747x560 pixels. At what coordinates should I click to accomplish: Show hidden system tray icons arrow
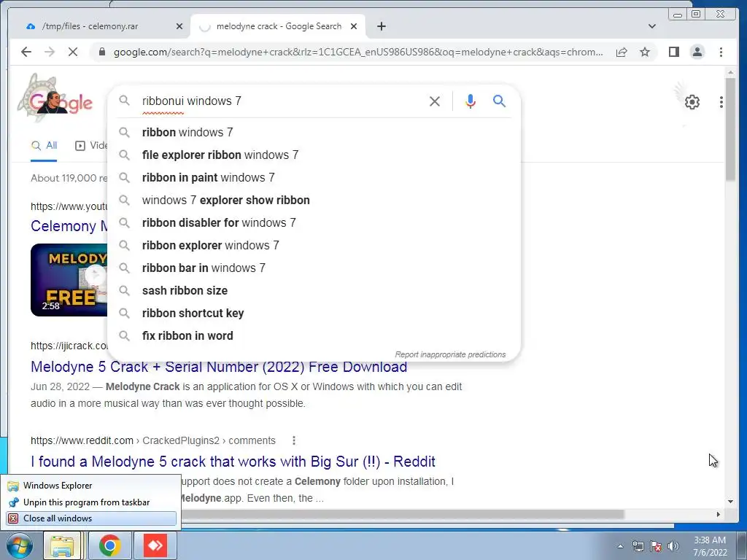point(620,546)
